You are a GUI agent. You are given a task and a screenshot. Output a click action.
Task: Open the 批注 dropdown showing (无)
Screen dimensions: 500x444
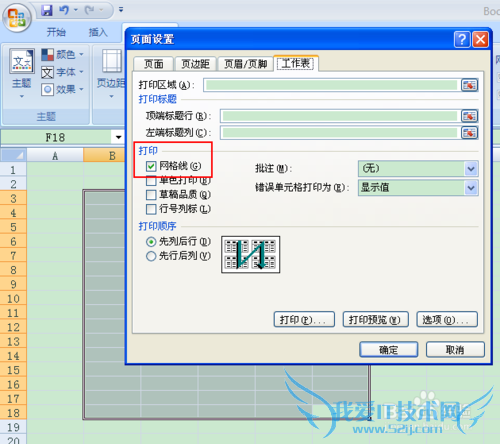(418, 169)
